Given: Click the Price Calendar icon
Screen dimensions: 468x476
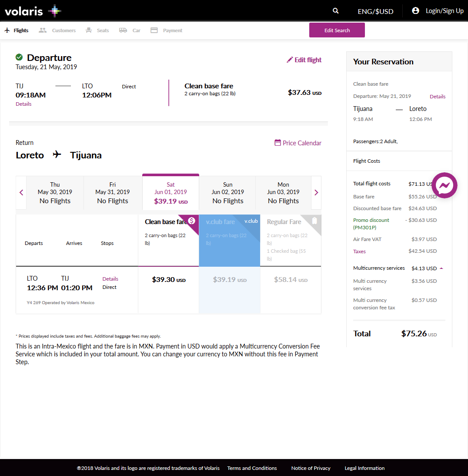Looking at the screenshot, I should [277, 143].
